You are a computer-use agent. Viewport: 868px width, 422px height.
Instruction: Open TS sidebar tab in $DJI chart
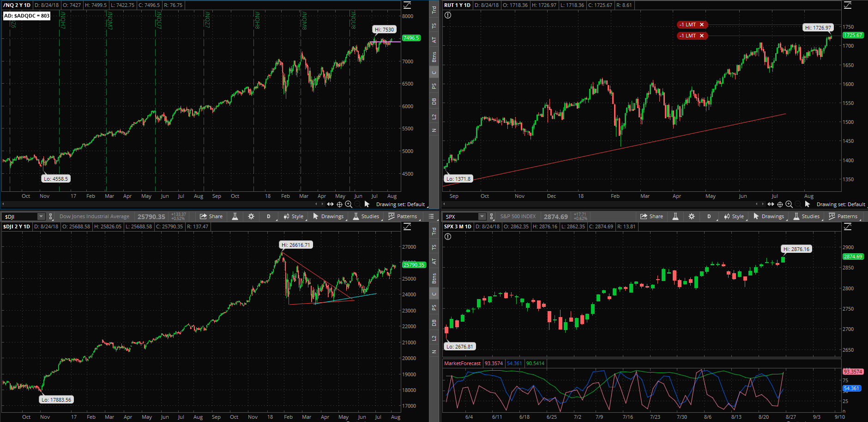tap(434, 247)
